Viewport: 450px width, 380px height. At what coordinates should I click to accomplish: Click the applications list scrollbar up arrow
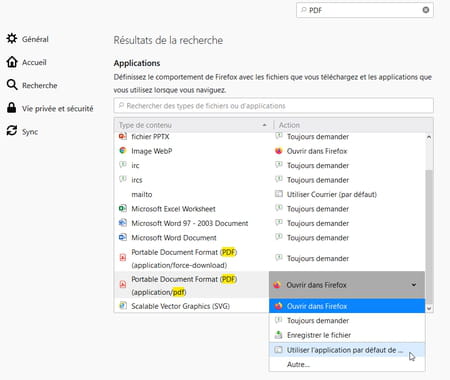click(429, 137)
